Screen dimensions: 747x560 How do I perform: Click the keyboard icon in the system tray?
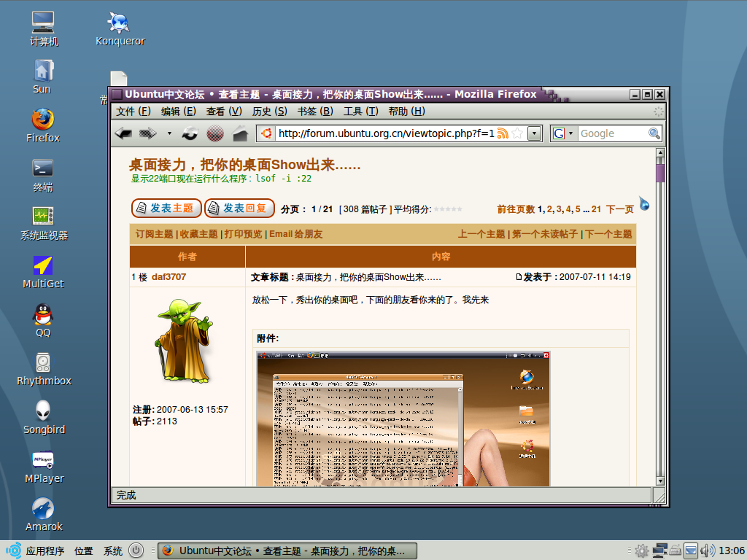tap(676, 551)
